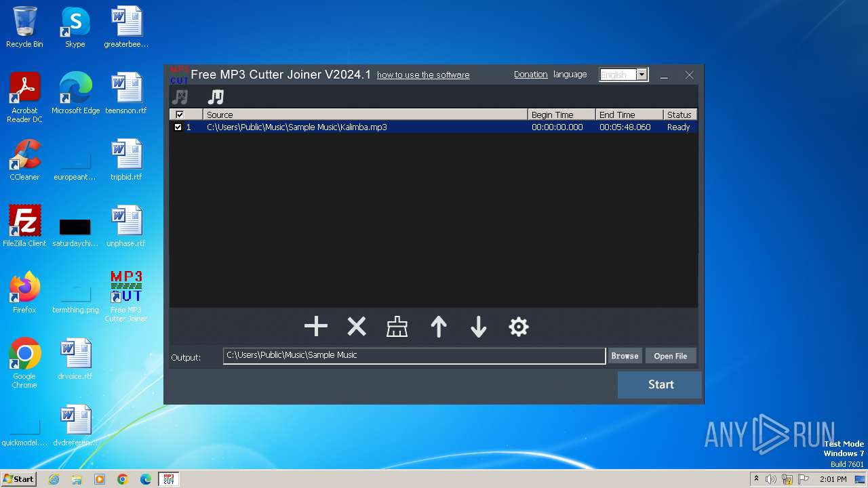Click the Source column header
Image resolution: width=868 pixels, height=488 pixels.
365,115
